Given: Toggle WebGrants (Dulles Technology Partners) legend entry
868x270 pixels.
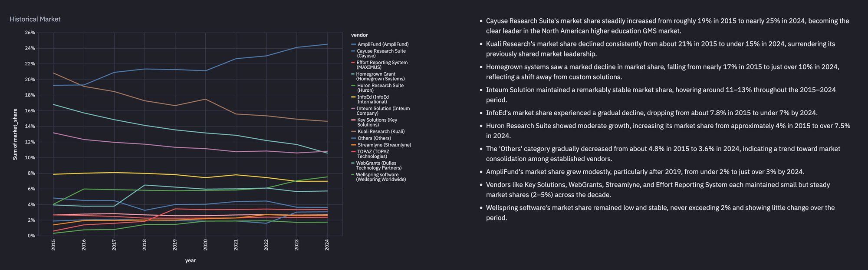Looking at the screenshot, I should [376, 166].
